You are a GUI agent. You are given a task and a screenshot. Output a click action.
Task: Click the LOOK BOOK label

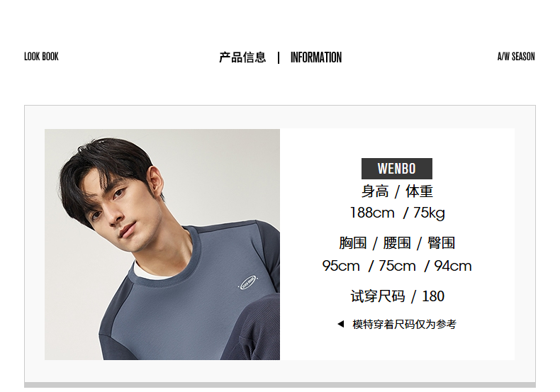pos(41,57)
